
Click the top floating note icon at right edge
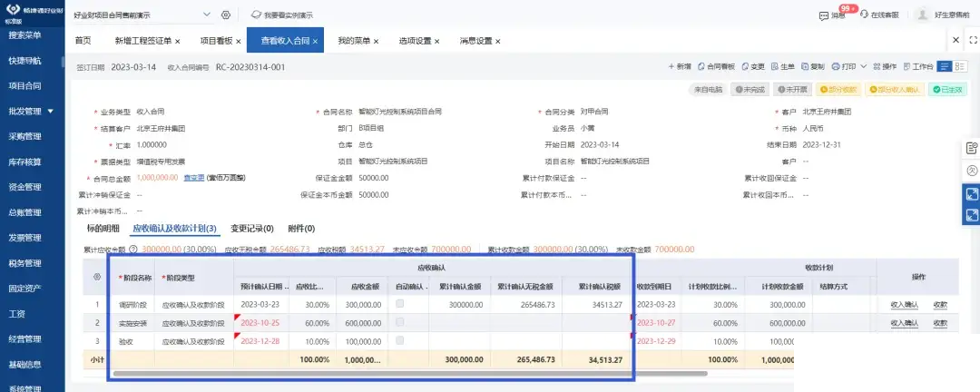coord(971,148)
